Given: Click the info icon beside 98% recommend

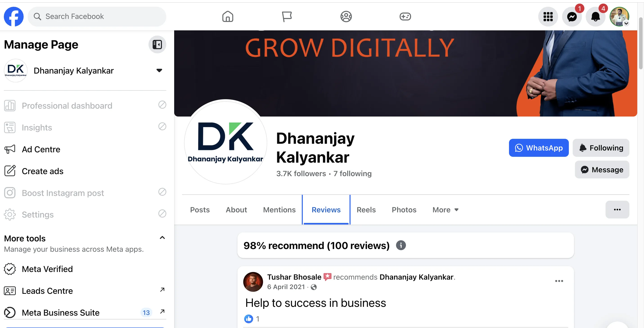Looking at the screenshot, I should [401, 245].
